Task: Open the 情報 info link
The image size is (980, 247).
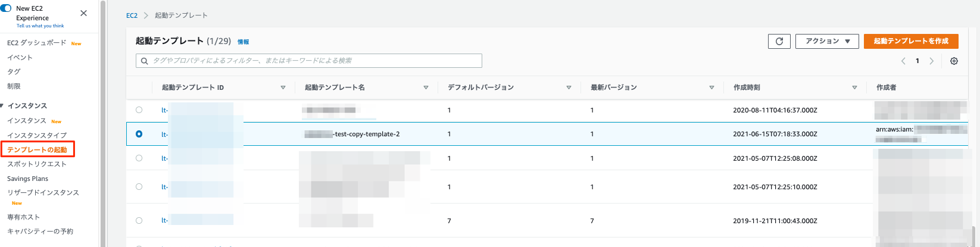Action: coord(243,42)
